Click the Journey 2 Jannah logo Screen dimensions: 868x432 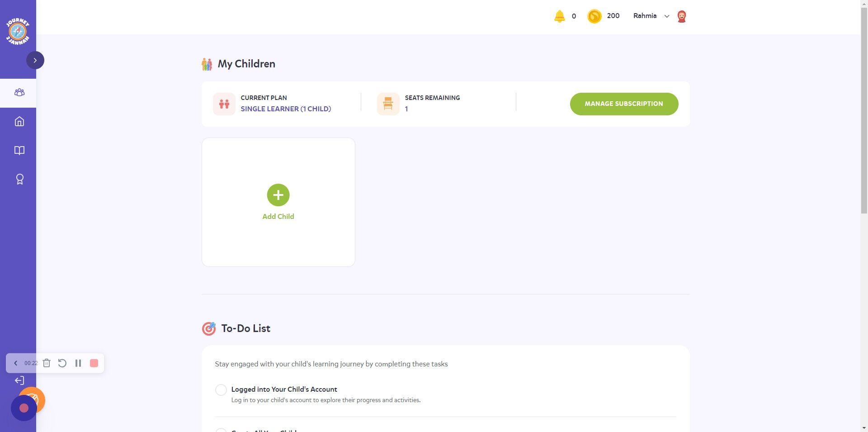click(18, 30)
